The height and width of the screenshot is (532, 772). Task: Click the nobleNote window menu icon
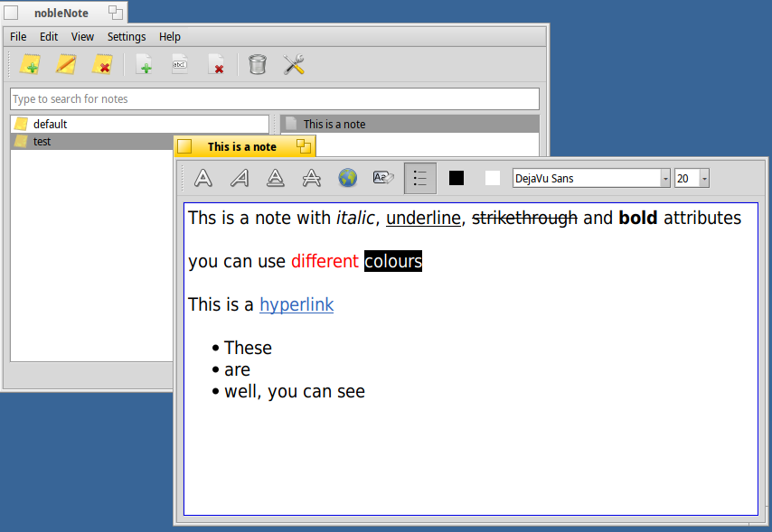11,13
